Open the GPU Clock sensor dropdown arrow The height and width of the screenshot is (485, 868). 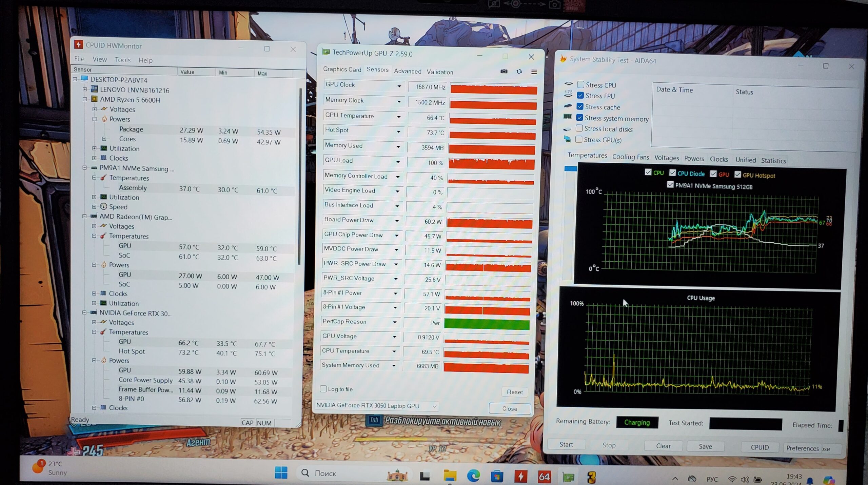[x=399, y=86]
